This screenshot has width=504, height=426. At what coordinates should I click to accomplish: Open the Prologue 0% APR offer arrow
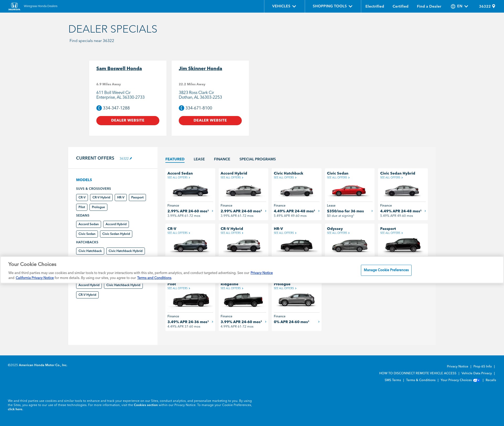click(319, 322)
